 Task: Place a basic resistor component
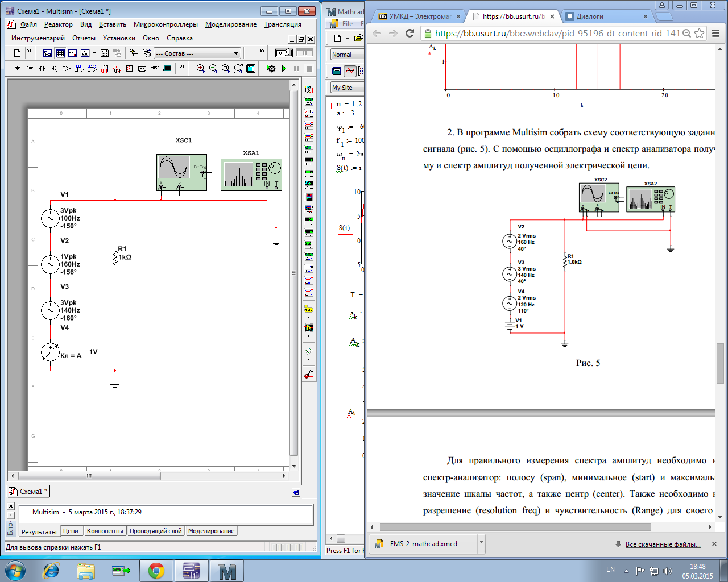(x=30, y=68)
